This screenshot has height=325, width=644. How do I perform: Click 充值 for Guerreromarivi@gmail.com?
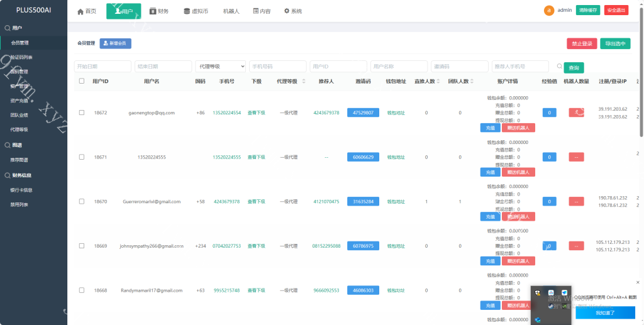(x=491, y=216)
